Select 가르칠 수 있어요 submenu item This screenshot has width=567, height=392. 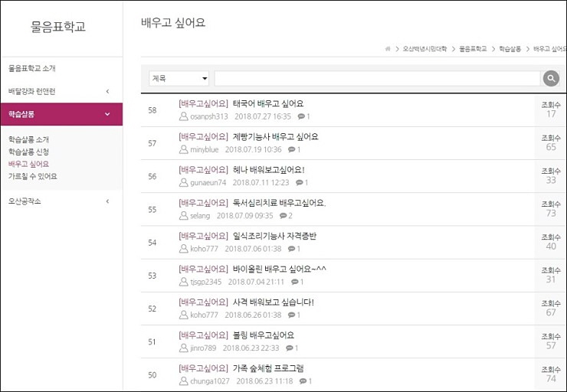coord(33,176)
